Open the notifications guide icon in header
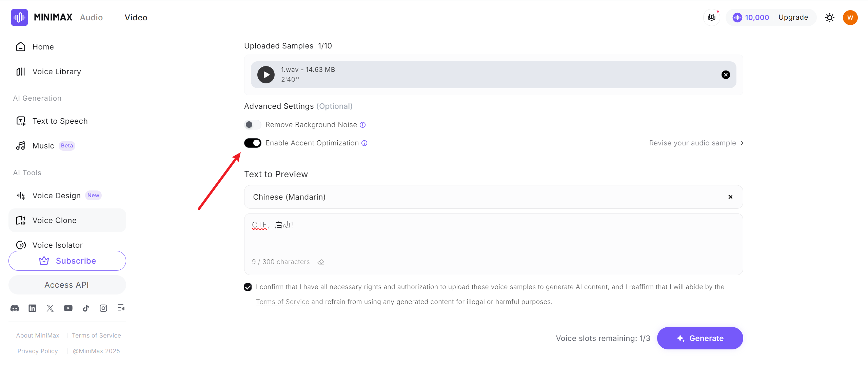Image resolution: width=868 pixels, height=366 pixels. 711,18
